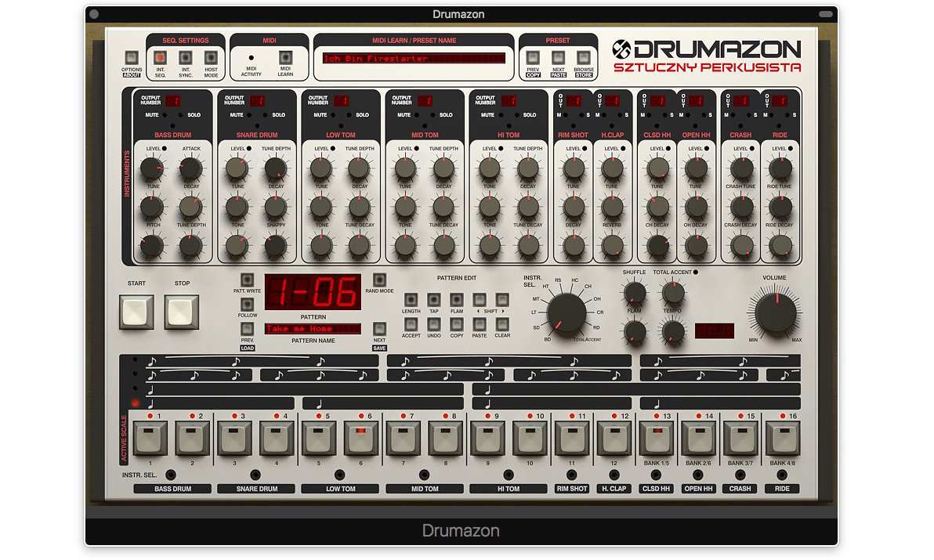Click the Instr. Sel. rotary selector knob
Image resolution: width=934 pixels, height=560 pixels.
tap(566, 313)
